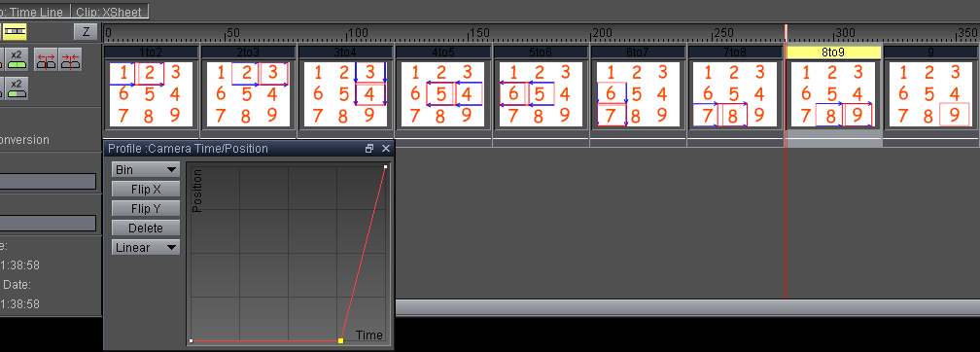Click the horizontal scrollbar below the timeline
Viewport: 980px width, 352px height.
click(687, 307)
